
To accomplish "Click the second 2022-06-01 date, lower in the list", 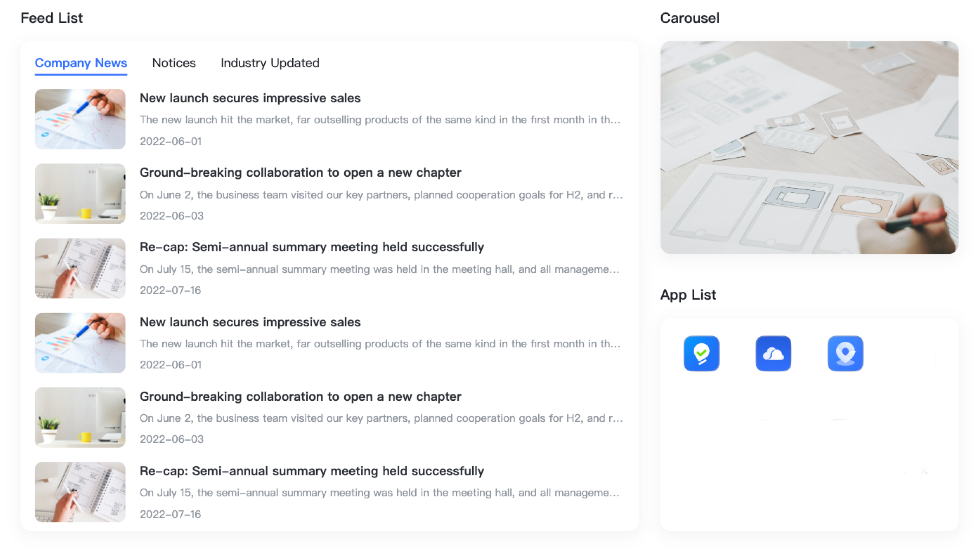I will tap(170, 365).
